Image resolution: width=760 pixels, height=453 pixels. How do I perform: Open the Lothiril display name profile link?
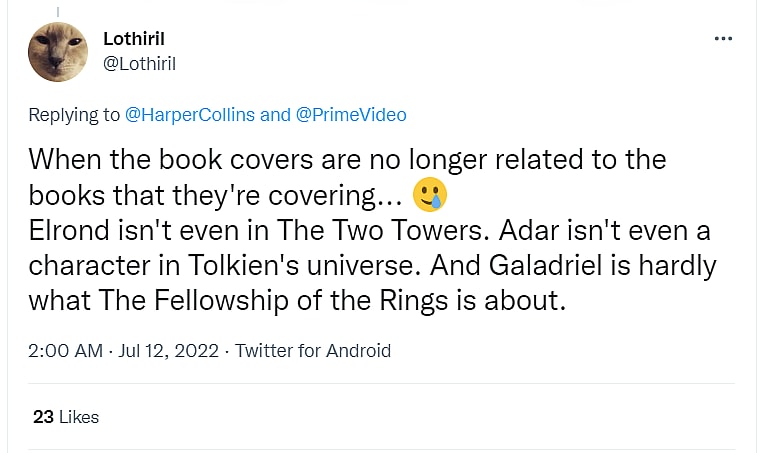[134, 39]
